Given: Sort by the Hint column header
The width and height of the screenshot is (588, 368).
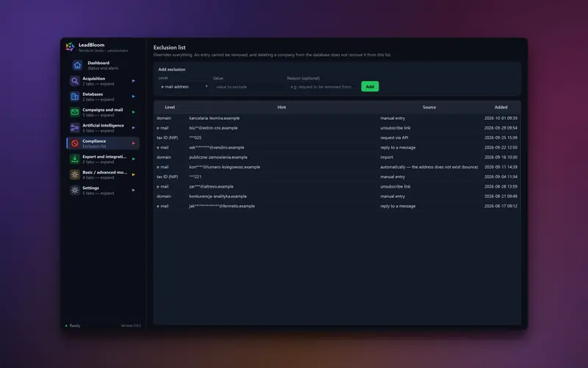Looking at the screenshot, I should (282, 107).
